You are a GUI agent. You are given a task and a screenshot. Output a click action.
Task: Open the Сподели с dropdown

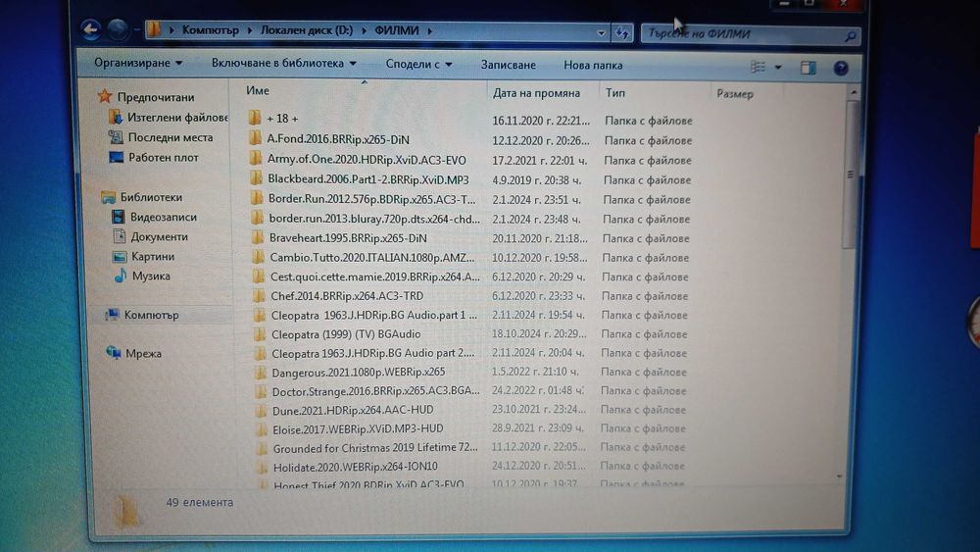pos(418,64)
